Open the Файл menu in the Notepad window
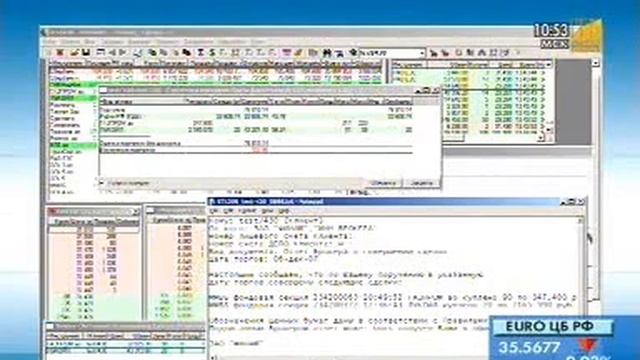 [x=214, y=211]
